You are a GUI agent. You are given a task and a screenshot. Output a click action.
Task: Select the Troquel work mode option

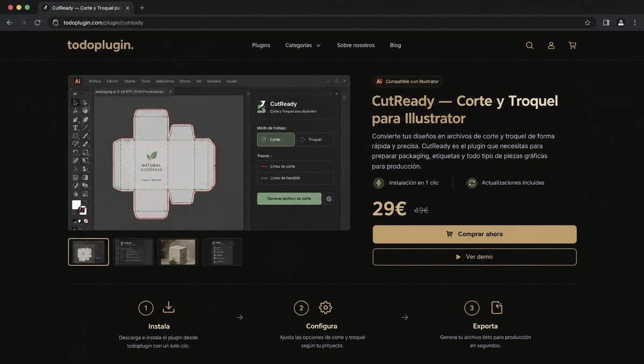(x=315, y=140)
